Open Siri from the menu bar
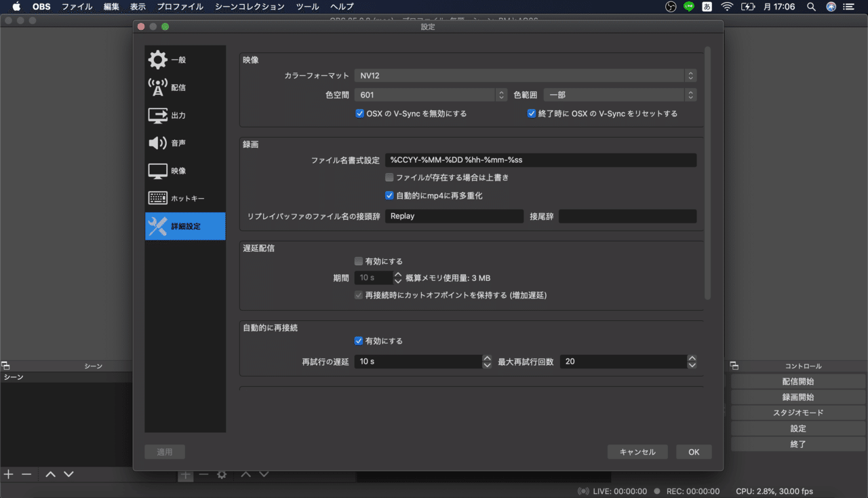868x498 pixels. coord(831,7)
